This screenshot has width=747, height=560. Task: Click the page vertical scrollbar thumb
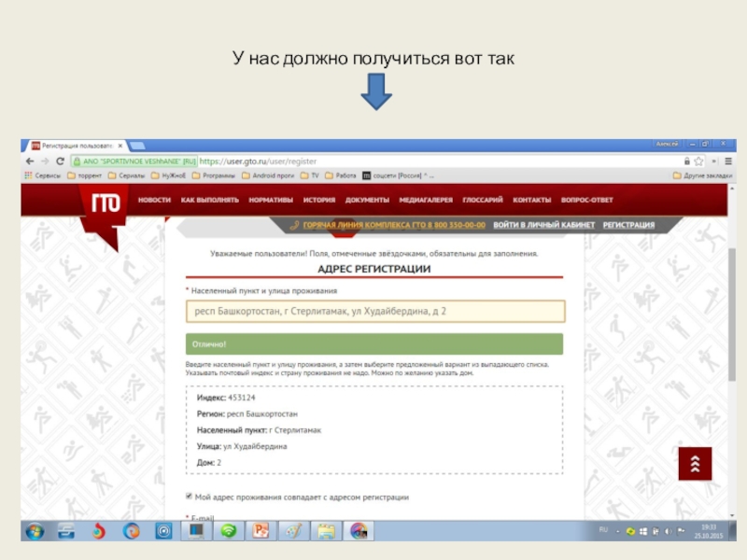tap(732, 315)
